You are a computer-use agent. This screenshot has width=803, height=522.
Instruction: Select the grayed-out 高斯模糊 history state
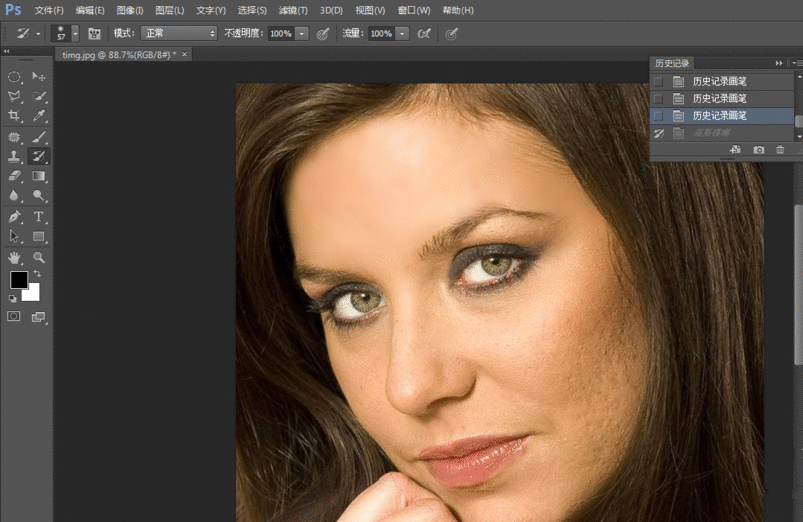pyautogui.click(x=712, y=133)
